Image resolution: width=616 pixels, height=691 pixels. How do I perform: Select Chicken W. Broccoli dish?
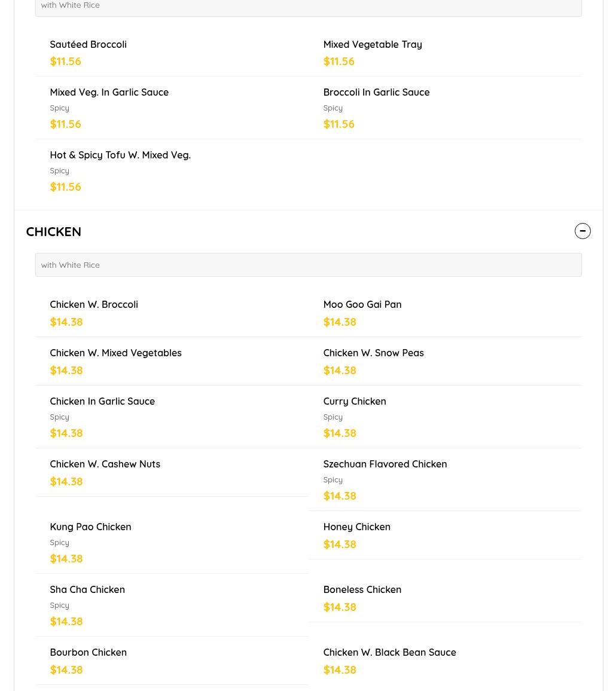tap(94, 305)
